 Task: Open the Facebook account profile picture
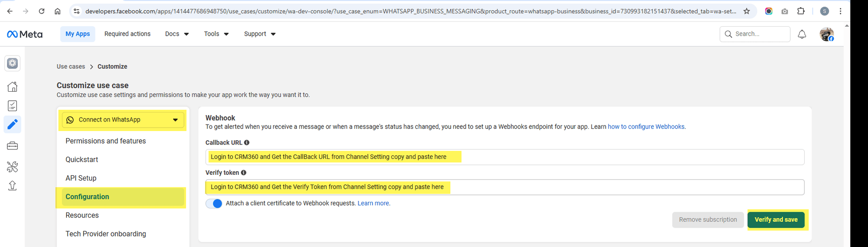click(827, 34)
